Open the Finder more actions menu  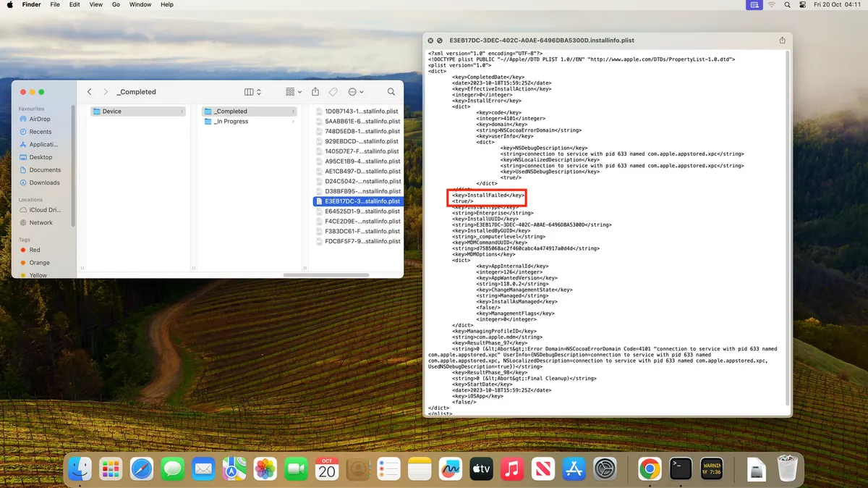[x=356, y=92]
